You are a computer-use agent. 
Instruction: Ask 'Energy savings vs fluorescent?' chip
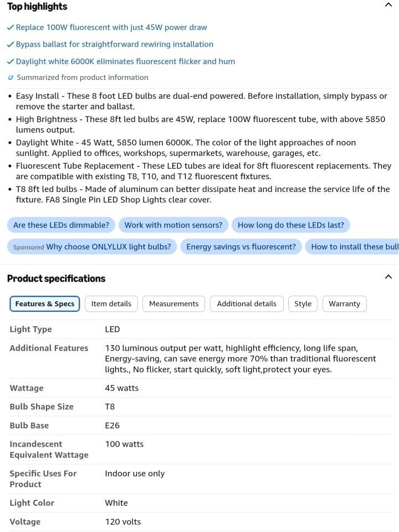(x=241, y=247)
